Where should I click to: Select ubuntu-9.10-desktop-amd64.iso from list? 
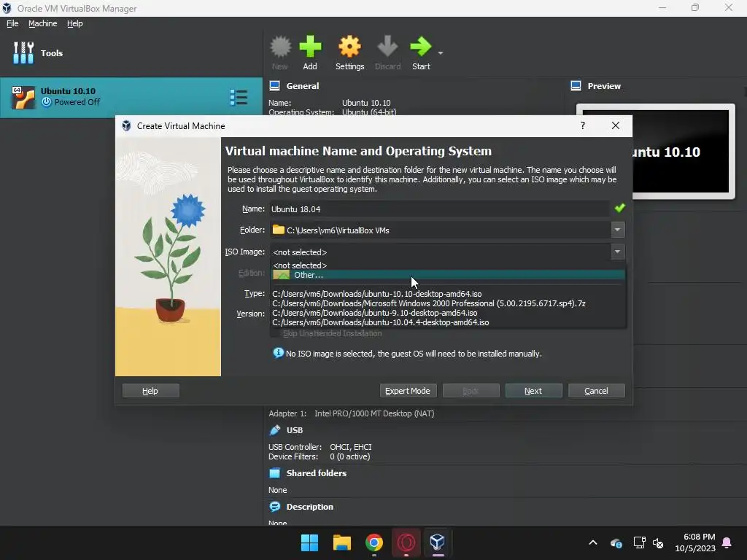[x=448, y=313]
